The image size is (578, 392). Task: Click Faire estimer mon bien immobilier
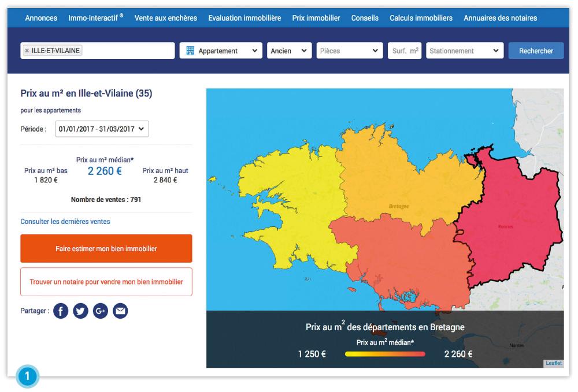(x=106, y=249)
